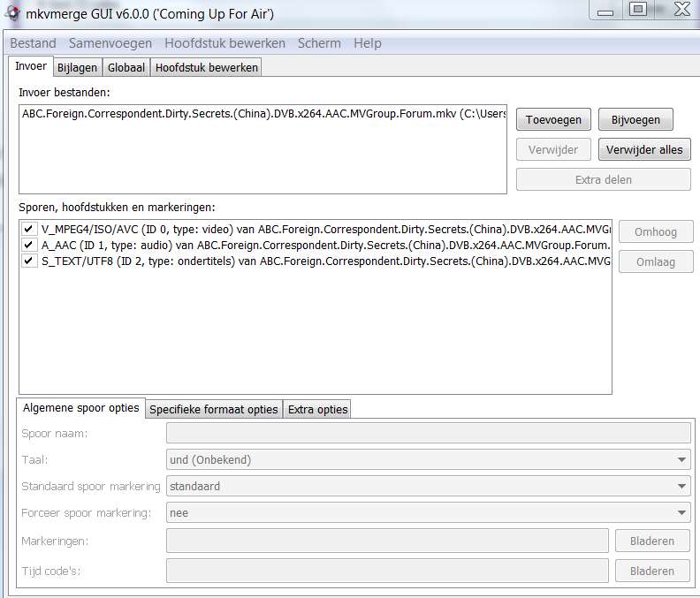The image size is (700, 598).
Task: Open the Standaard spoor markering dropdown
Action: 428,486
